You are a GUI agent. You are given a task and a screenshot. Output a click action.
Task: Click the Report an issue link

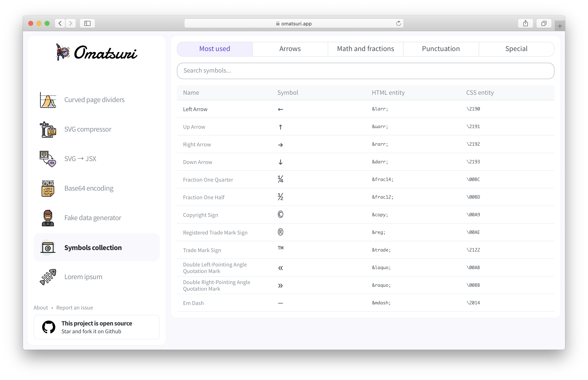[75, 308]
